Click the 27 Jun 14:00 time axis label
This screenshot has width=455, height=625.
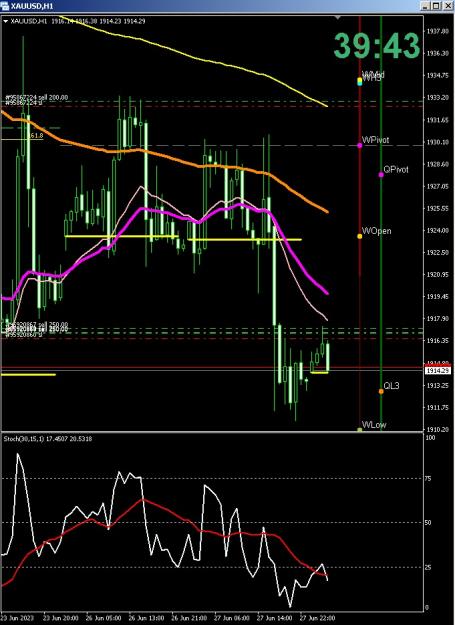point(275,618)
